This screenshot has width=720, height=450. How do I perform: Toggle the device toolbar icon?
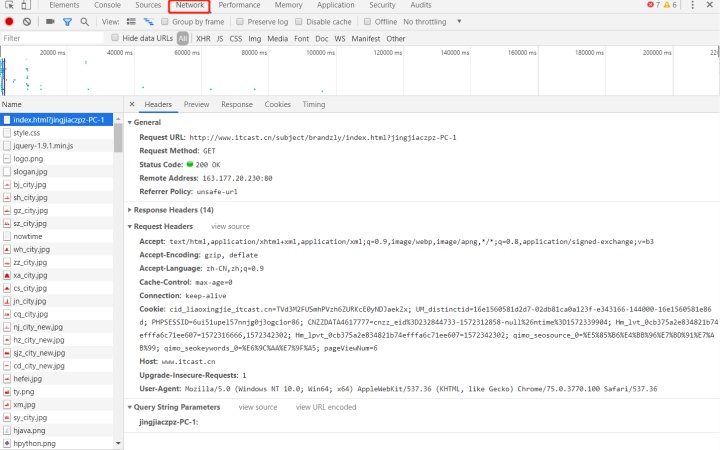pyautogui.click(x=26, y=6)
